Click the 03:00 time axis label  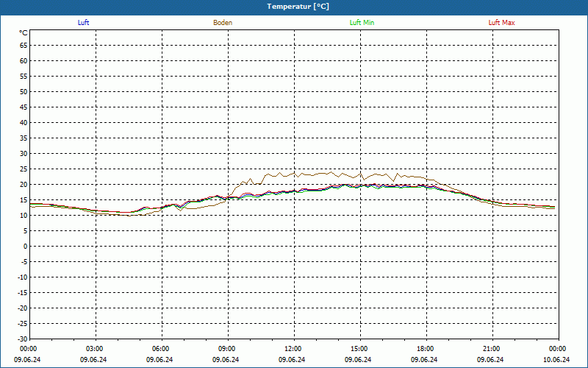point(95,349)
